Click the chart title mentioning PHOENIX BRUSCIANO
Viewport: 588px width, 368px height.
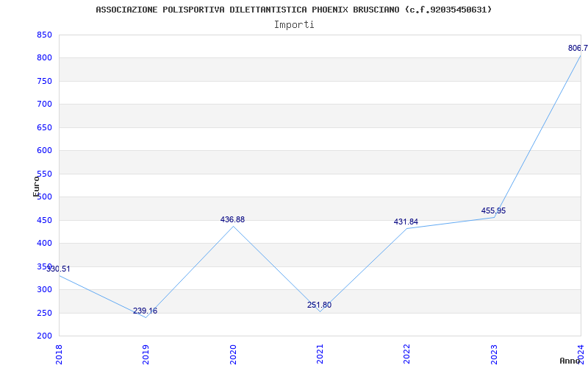click(x=293, y=10)
